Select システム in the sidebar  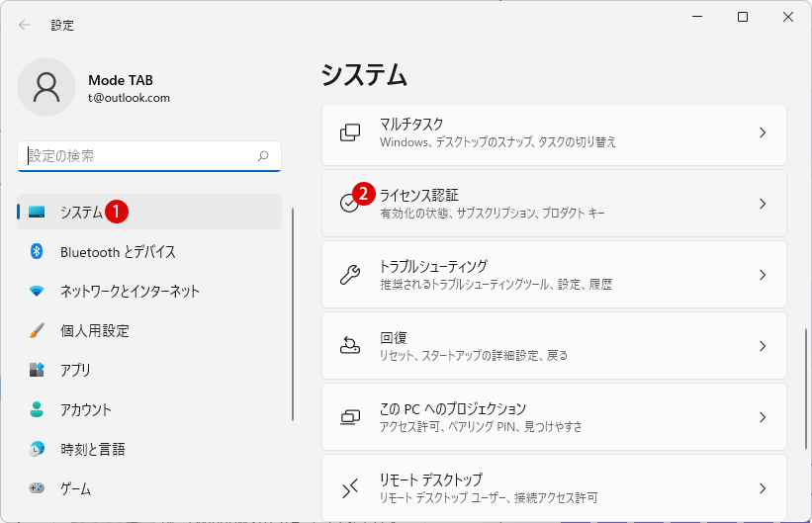coord(149,212)
